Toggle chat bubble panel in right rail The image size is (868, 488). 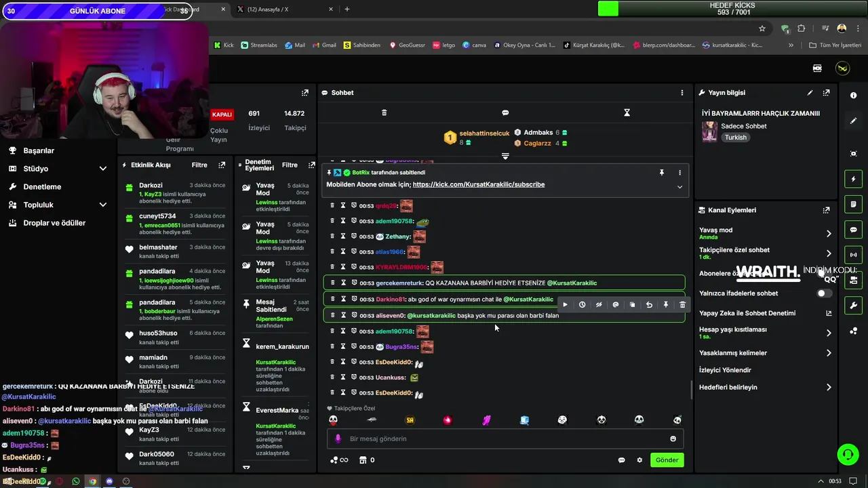854,230
